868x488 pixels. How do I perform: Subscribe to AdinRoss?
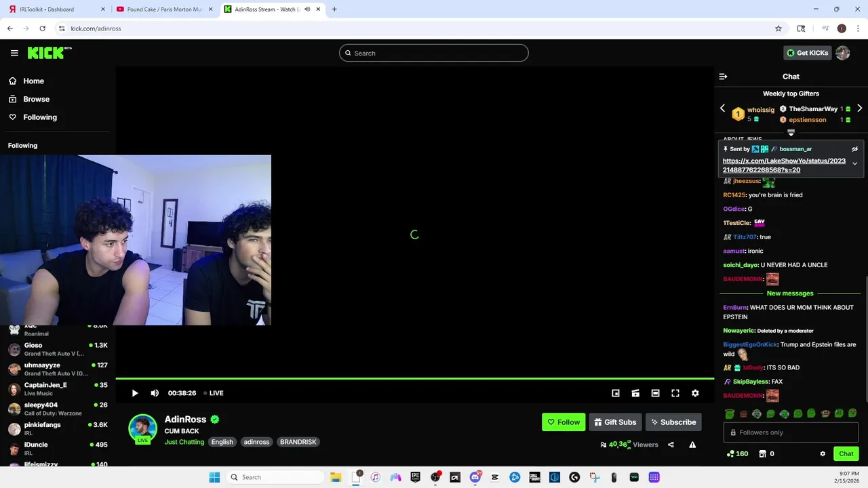pos(673,422)
